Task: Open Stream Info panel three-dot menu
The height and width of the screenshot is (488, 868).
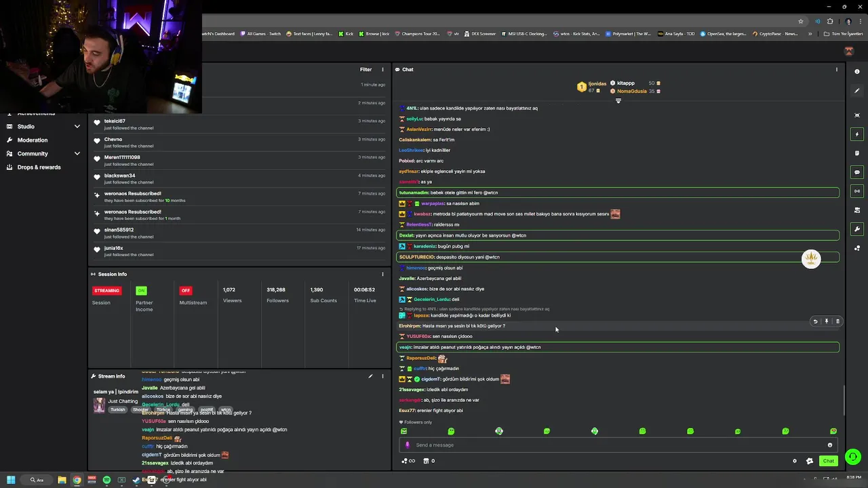Action: [x=382, y=376]
